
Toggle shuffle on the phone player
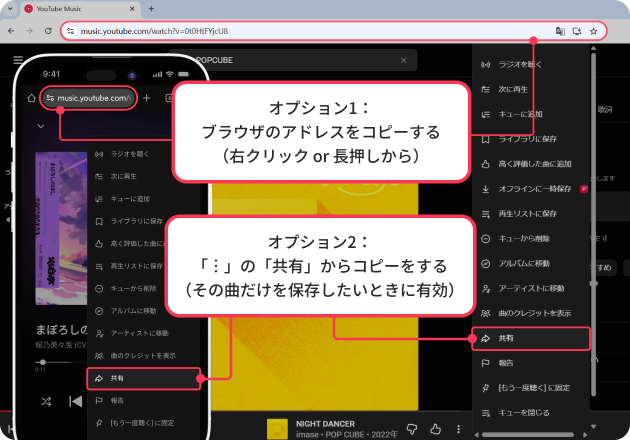pyautogui.click(x=46, y=401)
